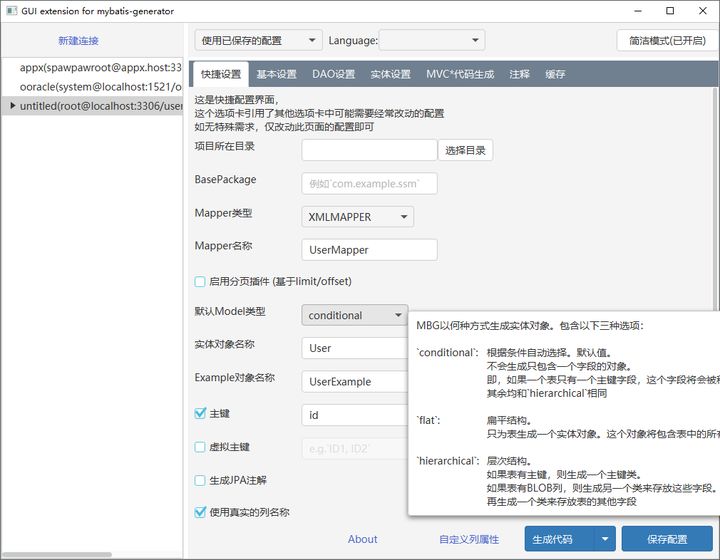Switch to the MVC*代码生成 tab
The image size is (720, 560).
pyautogui.click(x=460, y=74)
